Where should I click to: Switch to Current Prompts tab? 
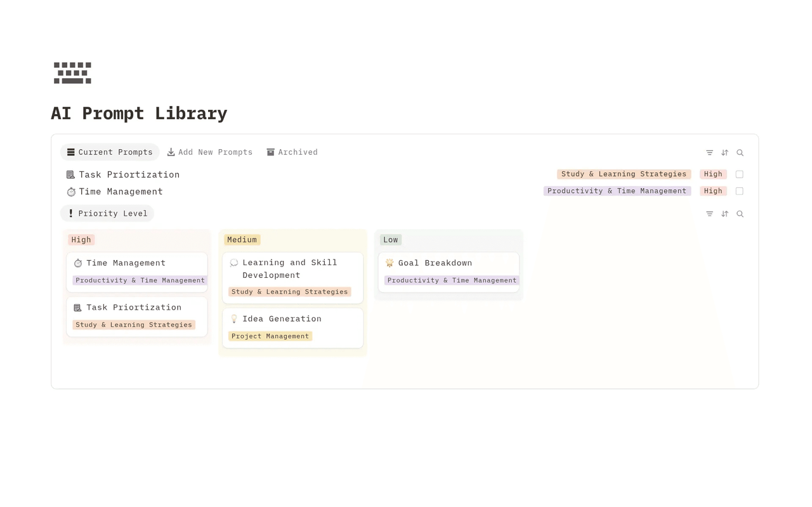click(110, 152)
